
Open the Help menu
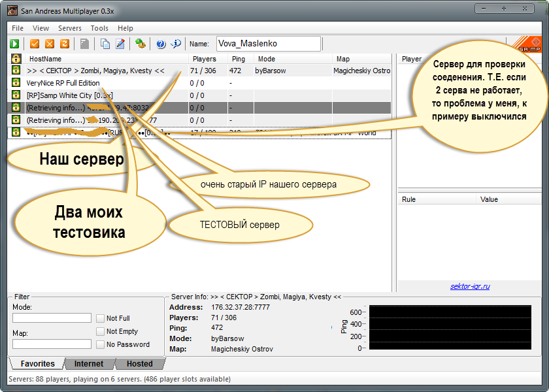(125, 28)
